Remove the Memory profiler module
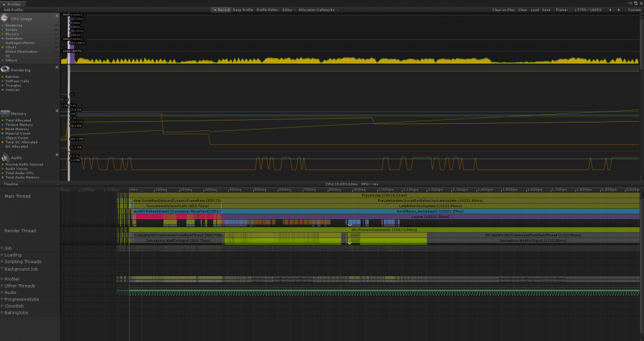The height and width of the screenshot is (341, 644). [57, 112]
